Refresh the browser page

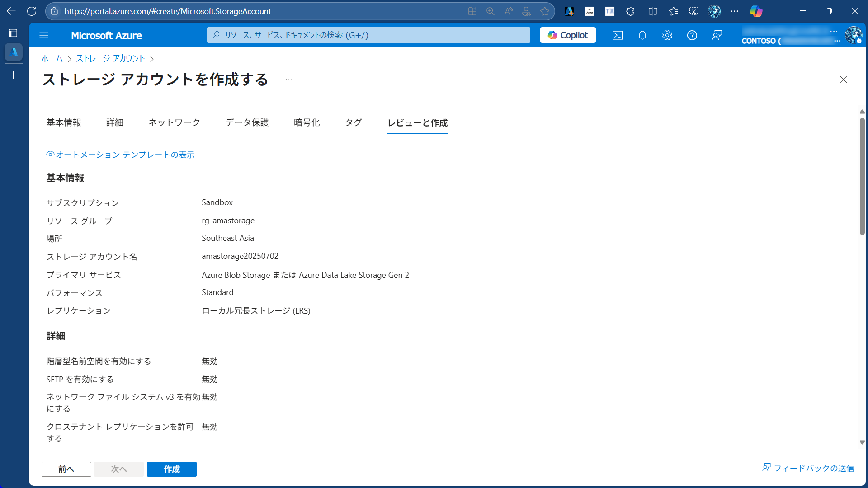(x=32, y=11)
